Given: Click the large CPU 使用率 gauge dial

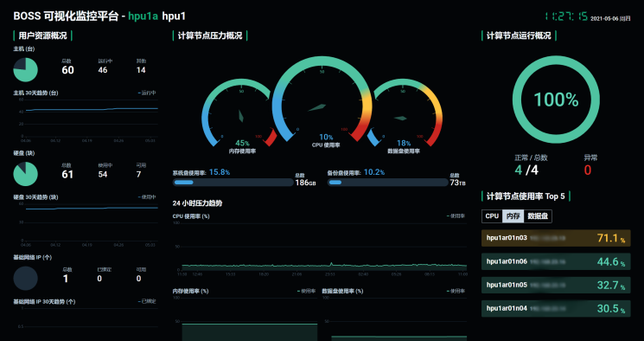Looking at the screenshot, I should coord(322,99).
